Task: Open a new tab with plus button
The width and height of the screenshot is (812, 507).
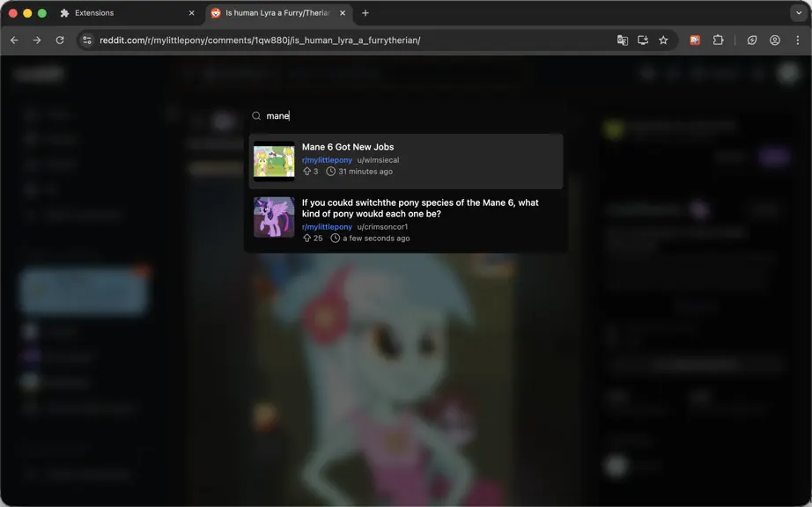Action: click(x=365, y=13)
